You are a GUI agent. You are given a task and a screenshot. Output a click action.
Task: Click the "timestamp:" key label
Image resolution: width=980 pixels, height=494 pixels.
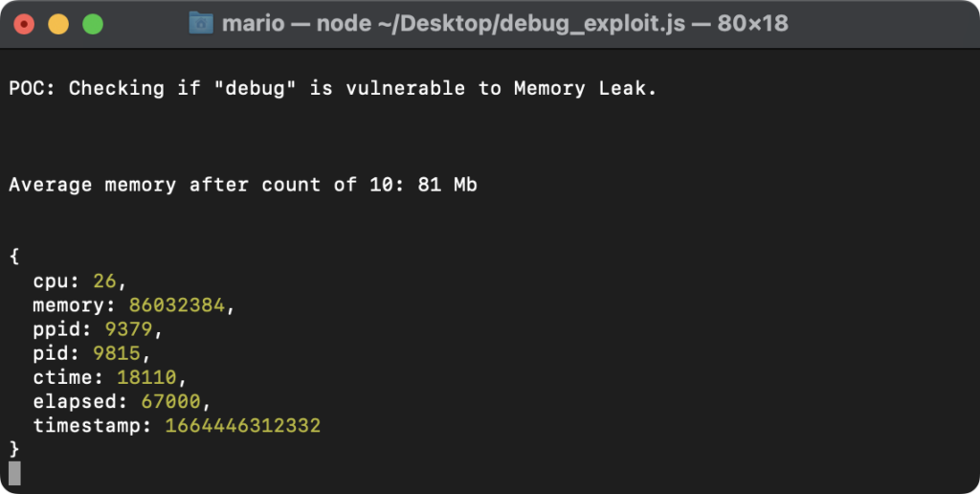[93, 426]
